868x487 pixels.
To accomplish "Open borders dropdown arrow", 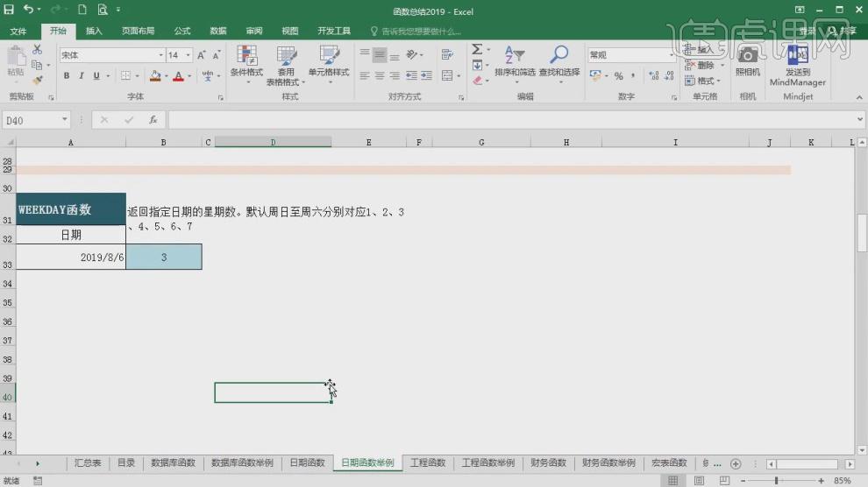I will (x=137, y=75).
